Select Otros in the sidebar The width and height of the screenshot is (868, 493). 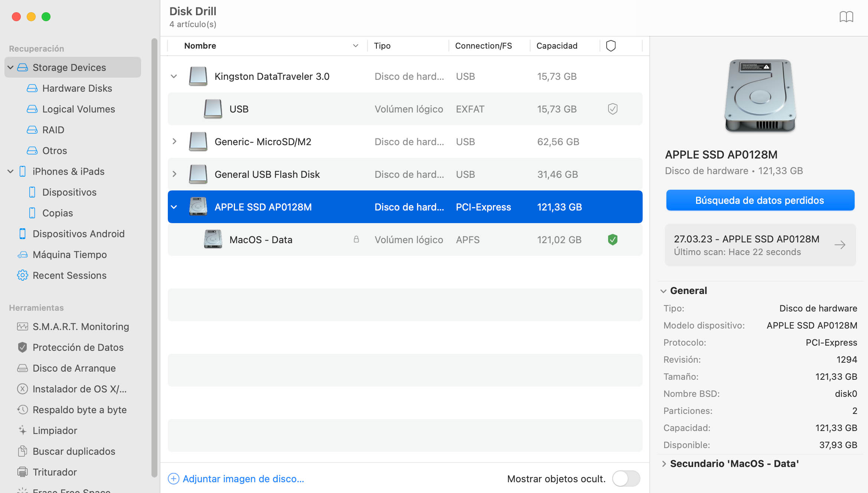tap(55, 150)
